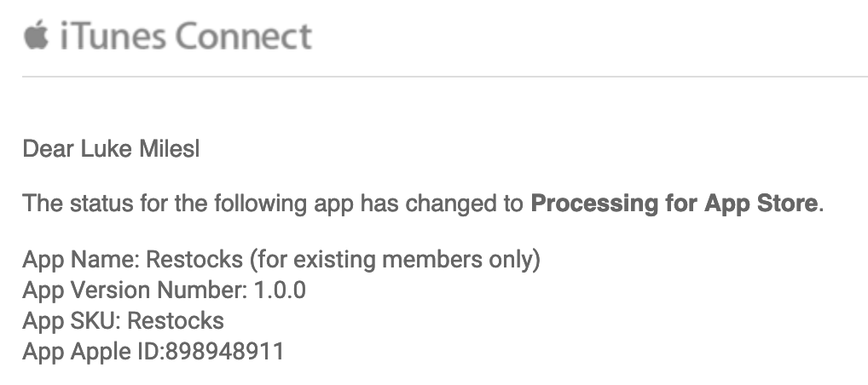
Task: Click the parenthetical for existing members only
Action: [x=395, y=259]
